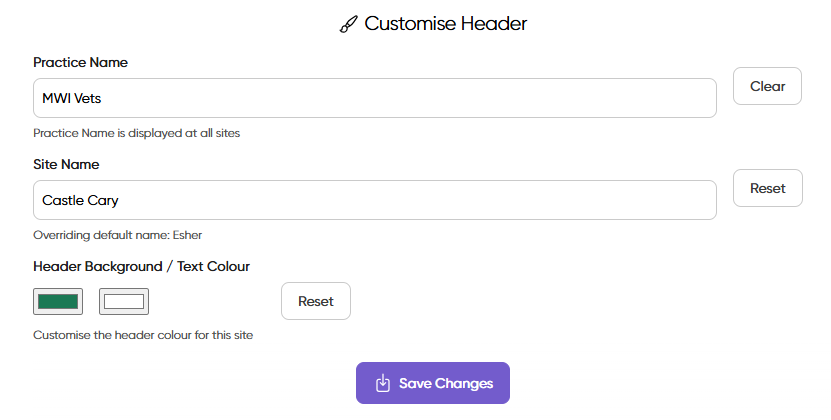Open the green header background colour picker
Viewport: 831px width, 420px height.
[x=57, y=301]
